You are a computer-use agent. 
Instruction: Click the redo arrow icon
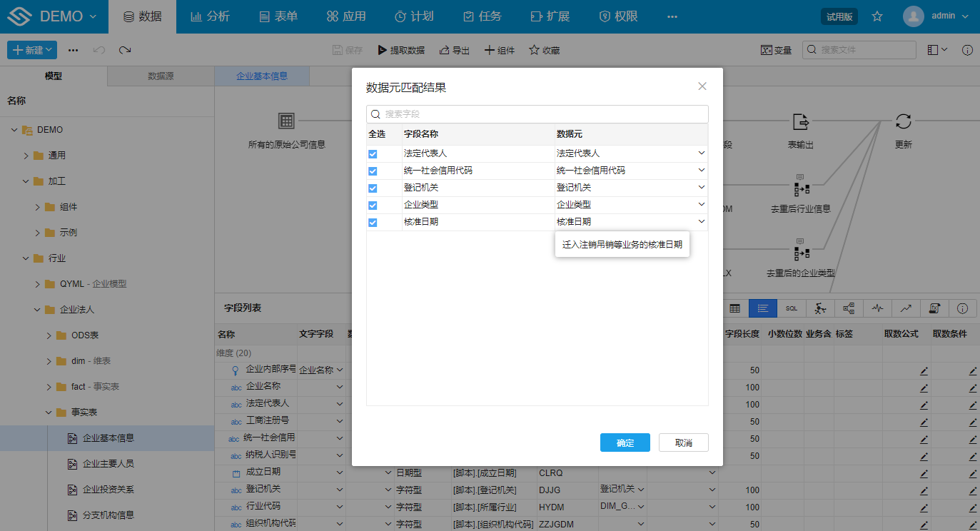coord(125,50)
